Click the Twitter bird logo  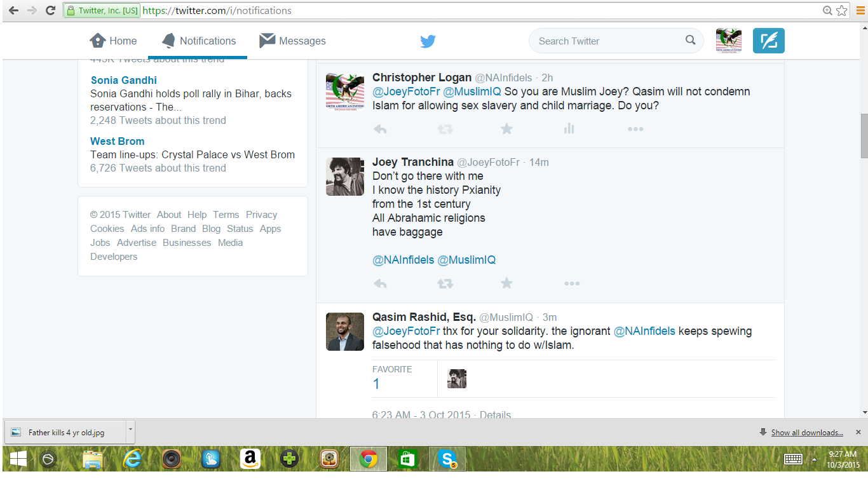(x=428, y=41)
